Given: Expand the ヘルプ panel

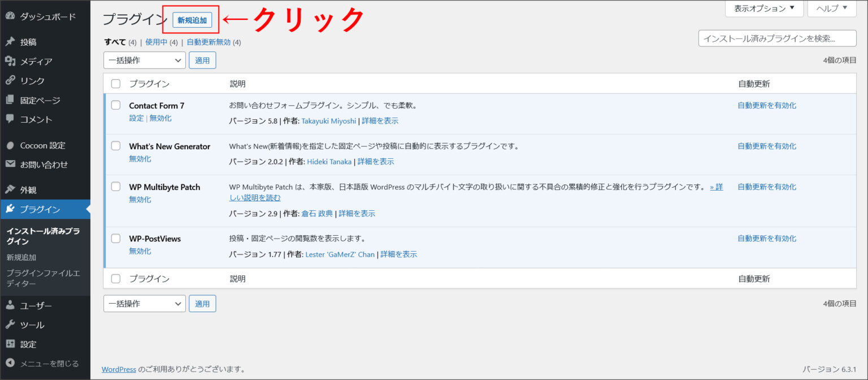Looking at the screenshot, I should click(x=831, y=8).
